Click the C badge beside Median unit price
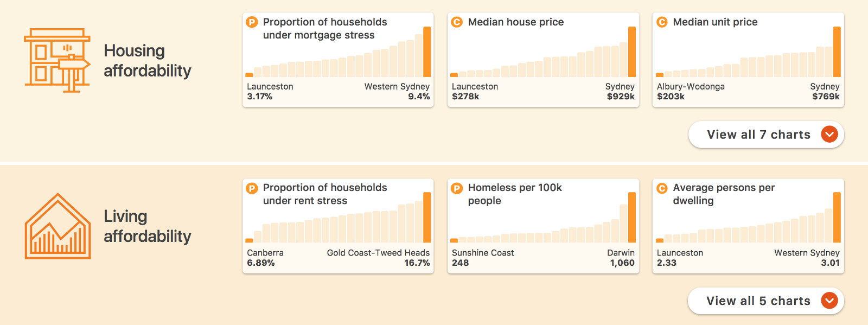 click(x=662, y=22)
